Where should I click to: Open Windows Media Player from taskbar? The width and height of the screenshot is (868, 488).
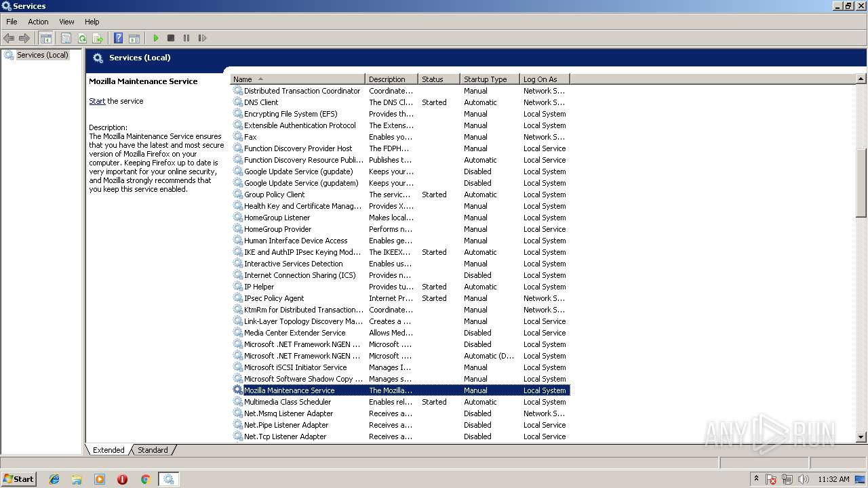(100, 479)
